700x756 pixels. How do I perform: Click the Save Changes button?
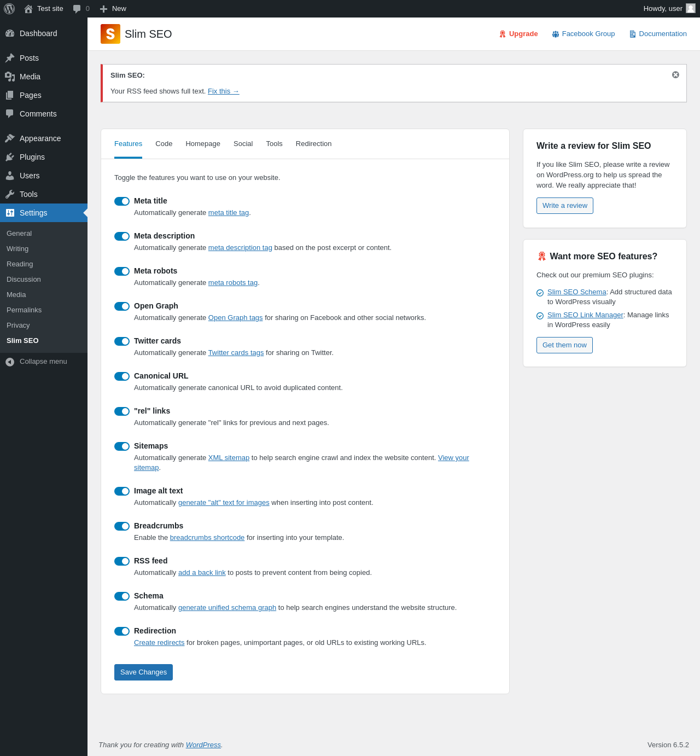coord(143,672)
